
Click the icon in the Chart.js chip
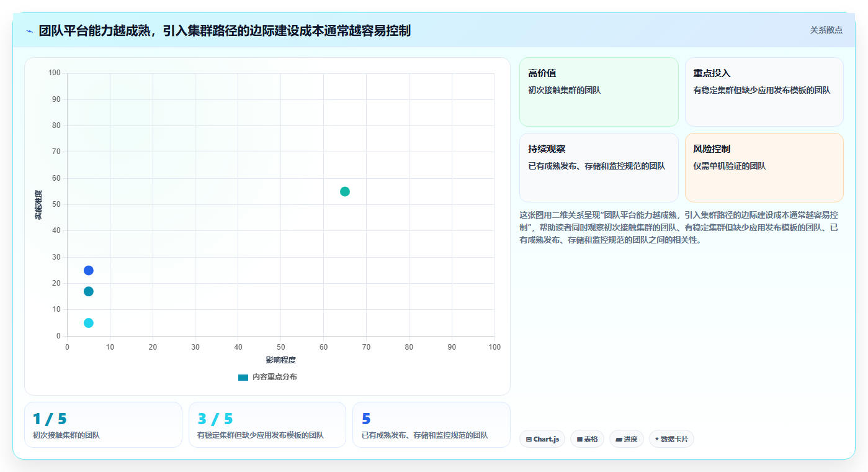(x=529, y=439)
